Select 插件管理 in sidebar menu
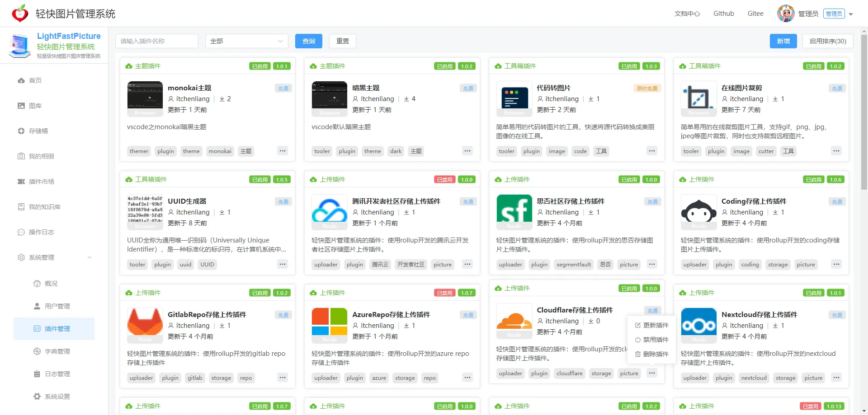The image size is (868, 415). click(54, 329)
